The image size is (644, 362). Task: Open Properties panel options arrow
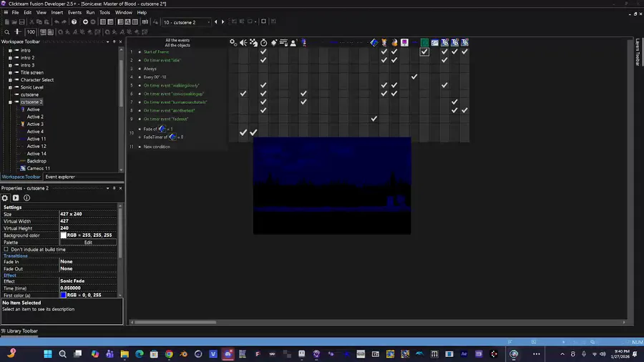click(107, 188)
